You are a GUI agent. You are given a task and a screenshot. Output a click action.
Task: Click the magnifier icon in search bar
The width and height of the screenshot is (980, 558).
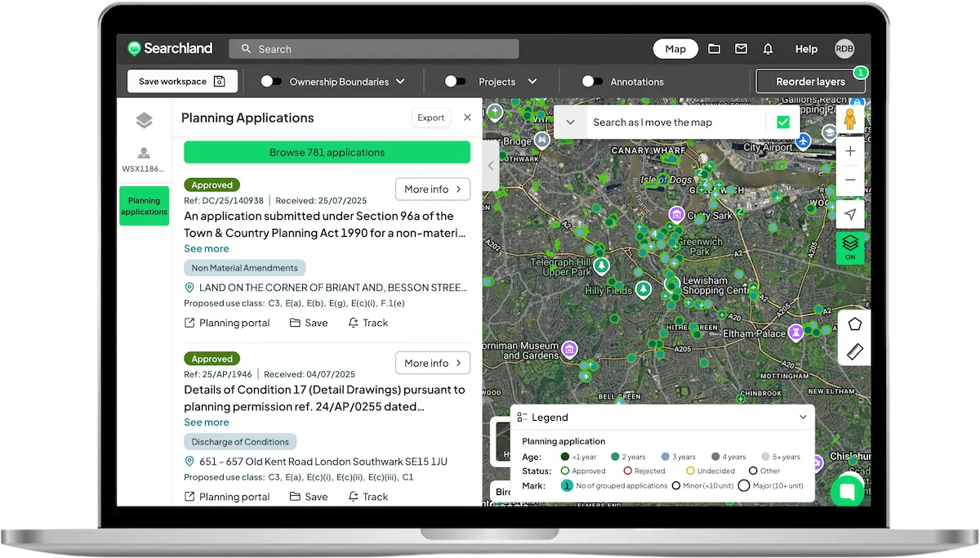click(x=245, y=49)
